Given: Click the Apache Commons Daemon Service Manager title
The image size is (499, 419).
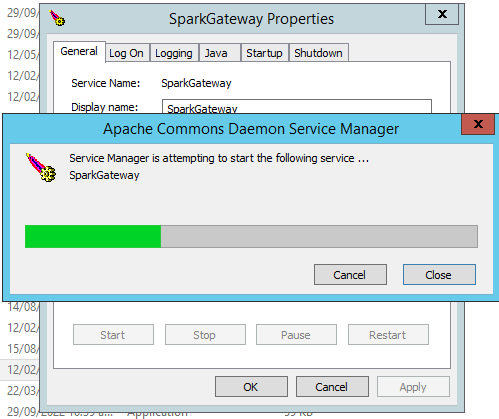Looking at the screenshot, I should [x=251, y=129].
